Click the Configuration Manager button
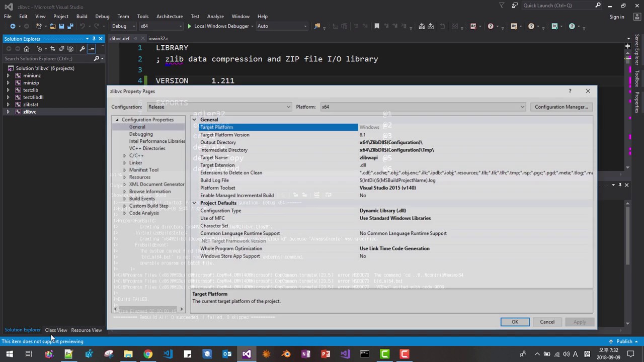This screenshot has width=644, height=362. pyautogui.click(x=561, y=107)
